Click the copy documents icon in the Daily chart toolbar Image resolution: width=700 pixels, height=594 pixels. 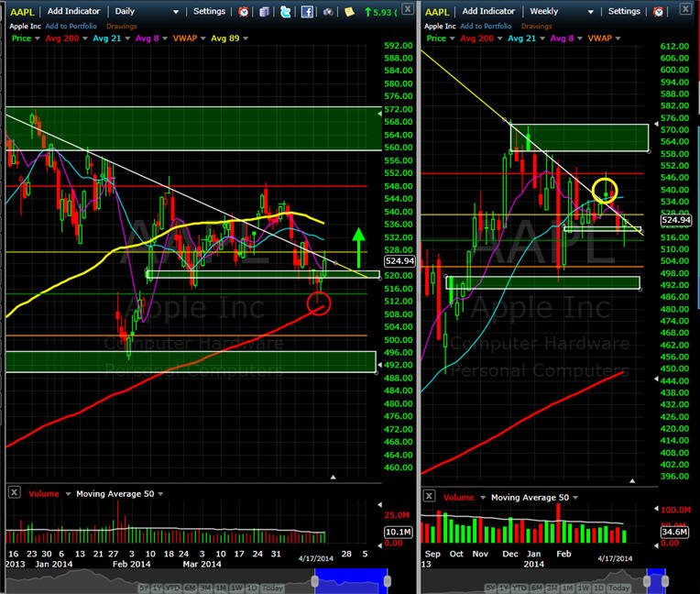click(264, 12)
